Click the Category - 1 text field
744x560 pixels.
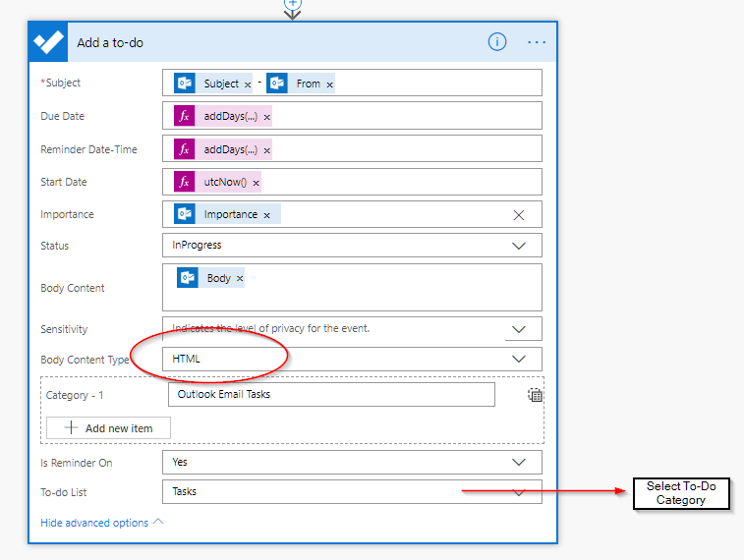click(331, 395)
